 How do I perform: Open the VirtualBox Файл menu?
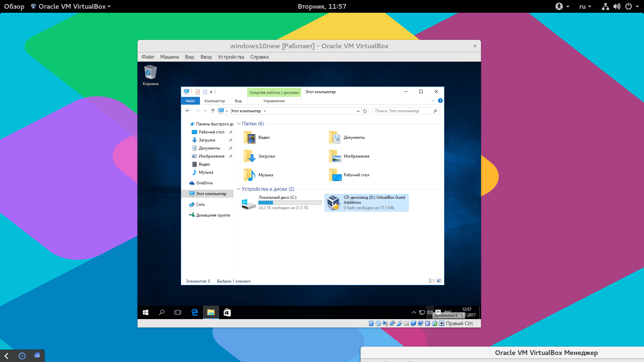tap(148, 57)
